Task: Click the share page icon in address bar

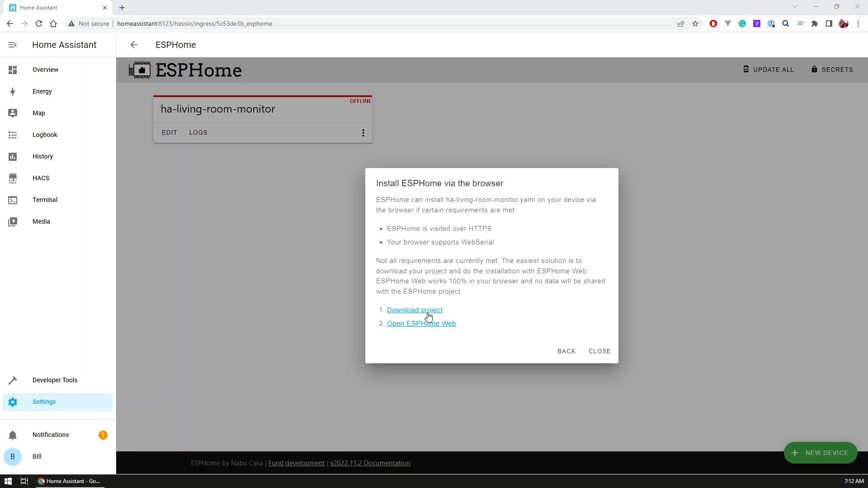Action: click(x=681, y=23)
